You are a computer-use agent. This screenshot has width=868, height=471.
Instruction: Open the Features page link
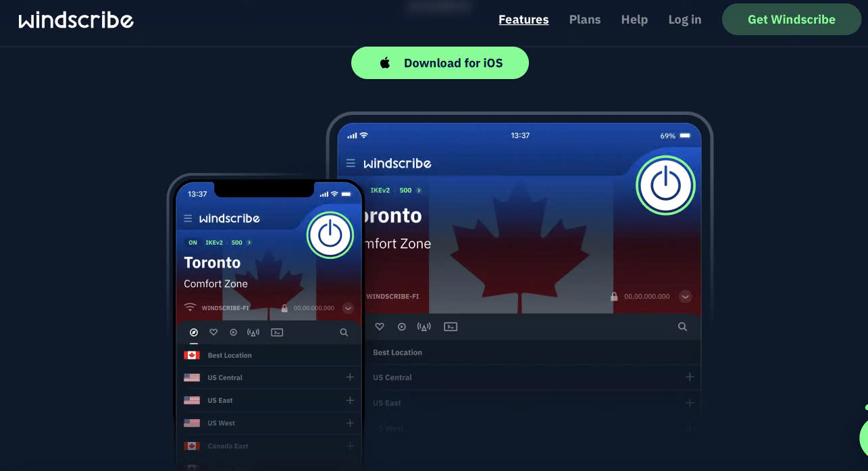pos(524,20)
